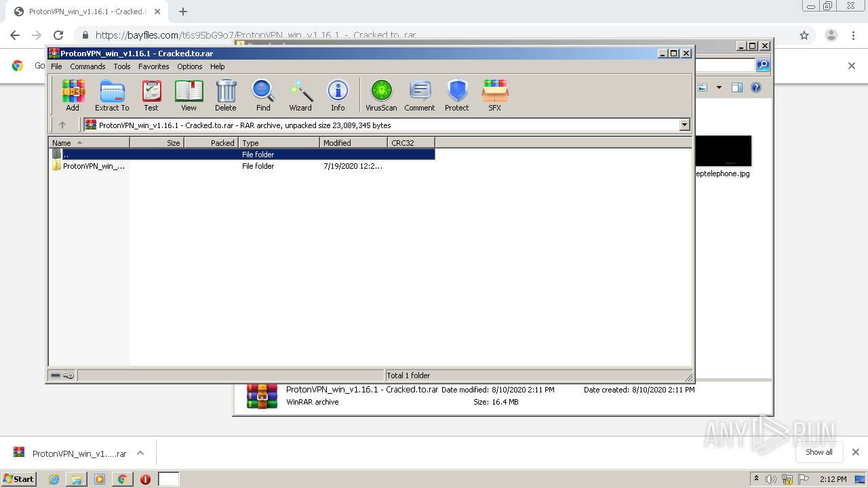Go back in Chrome

coord(15,35)
